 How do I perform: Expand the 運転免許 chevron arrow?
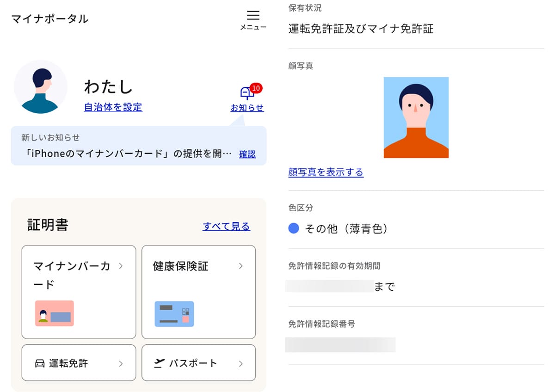(x=121, y=364)
